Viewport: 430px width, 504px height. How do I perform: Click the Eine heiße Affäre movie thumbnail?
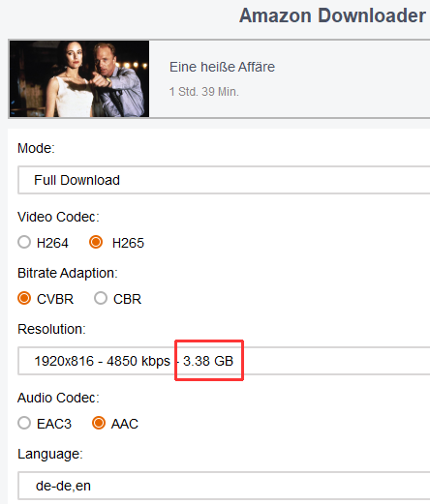pos(79,78)
